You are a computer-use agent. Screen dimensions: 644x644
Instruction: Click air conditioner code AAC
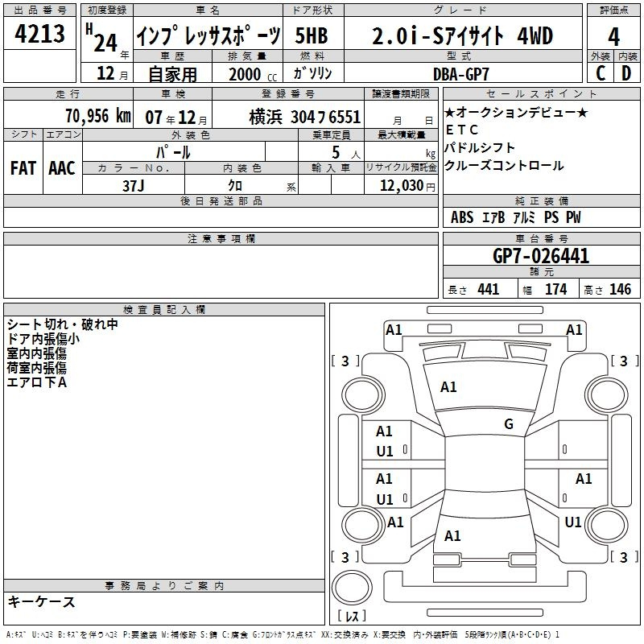[62, 168]
